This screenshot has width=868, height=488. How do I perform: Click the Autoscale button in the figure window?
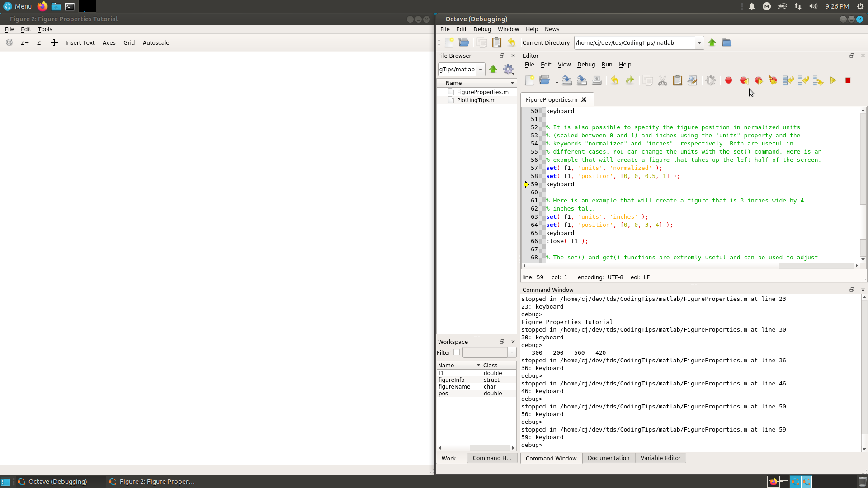coord(156,42)
